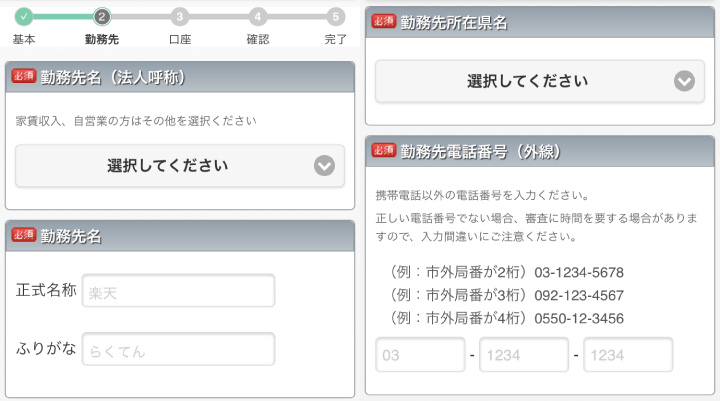
Task: Click the 確認 step label
Action: 258,40
